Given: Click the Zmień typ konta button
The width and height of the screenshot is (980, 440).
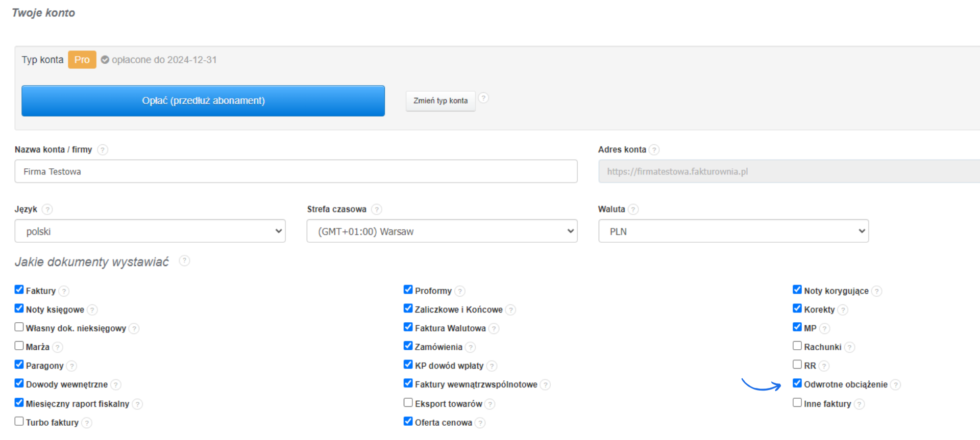Looking at the screenshot, I should point(440,101).
